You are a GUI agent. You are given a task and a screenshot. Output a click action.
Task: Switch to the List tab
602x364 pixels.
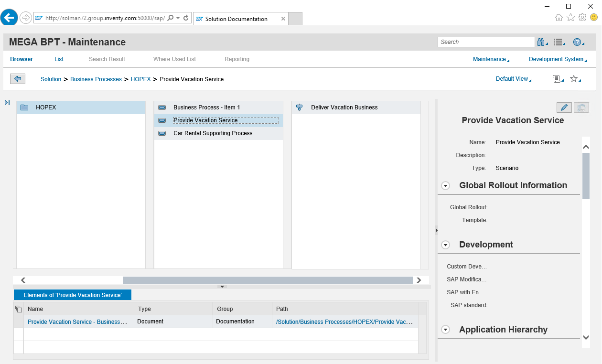[59, 59]
